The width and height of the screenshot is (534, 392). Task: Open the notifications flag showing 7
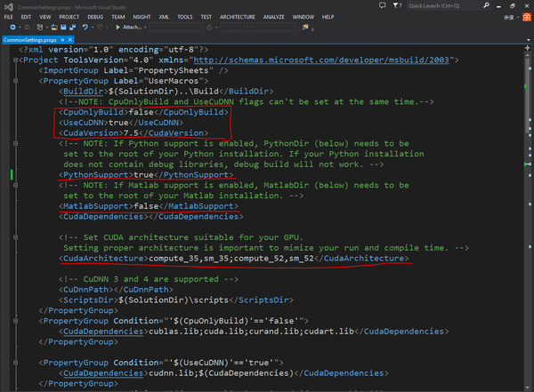pyautogui.click(x=397, y=5)
